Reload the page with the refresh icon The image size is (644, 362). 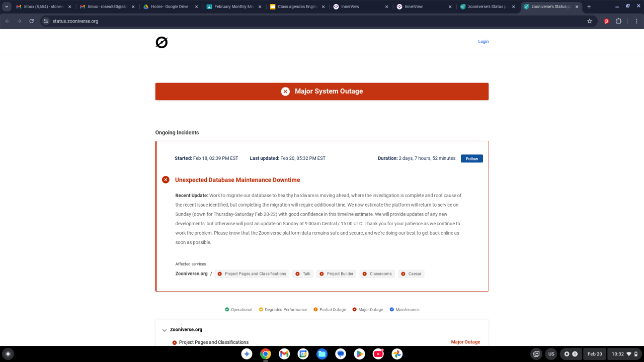tap(32, 21)
